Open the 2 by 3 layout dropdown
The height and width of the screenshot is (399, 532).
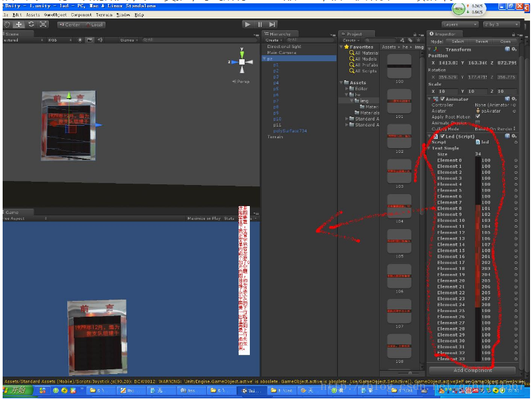pyautogui.click(x=502, y=24)
